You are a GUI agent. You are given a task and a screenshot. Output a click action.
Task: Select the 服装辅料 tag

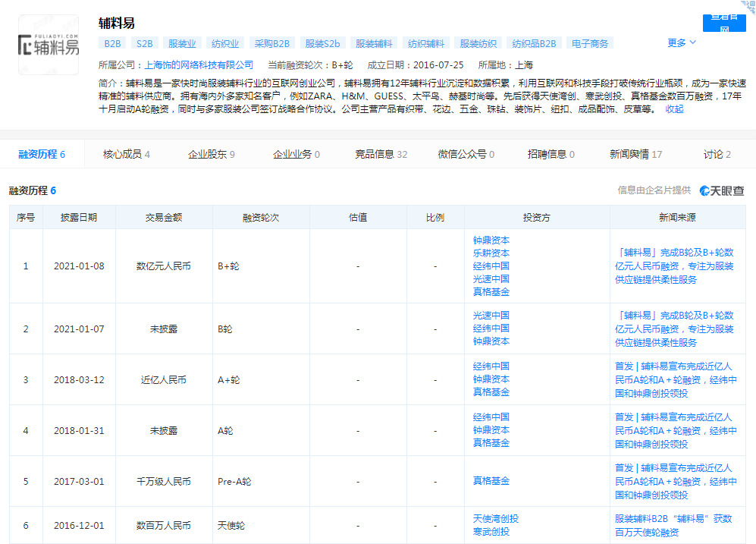tap(374, 43)
